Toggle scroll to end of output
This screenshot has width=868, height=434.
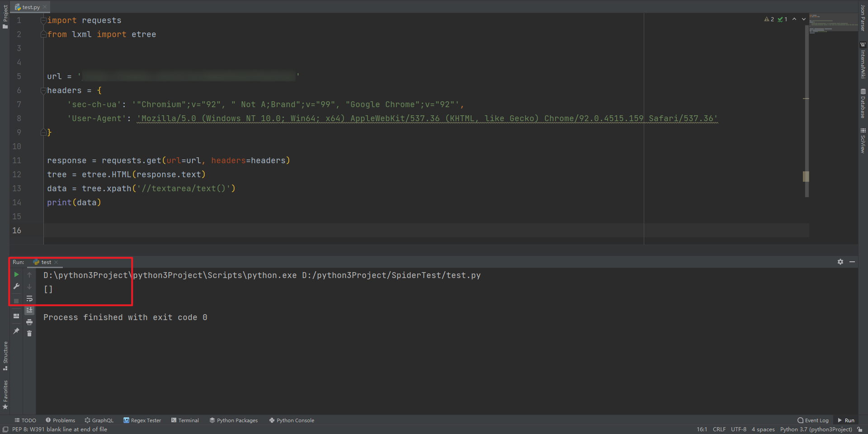29,310
